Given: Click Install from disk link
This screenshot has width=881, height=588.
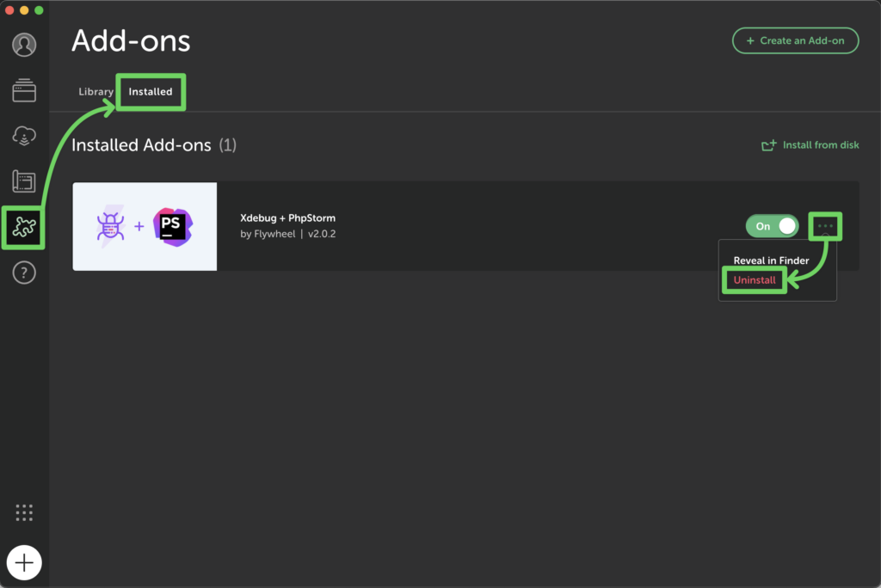Looking at the screenshot, I should point(810,145).
